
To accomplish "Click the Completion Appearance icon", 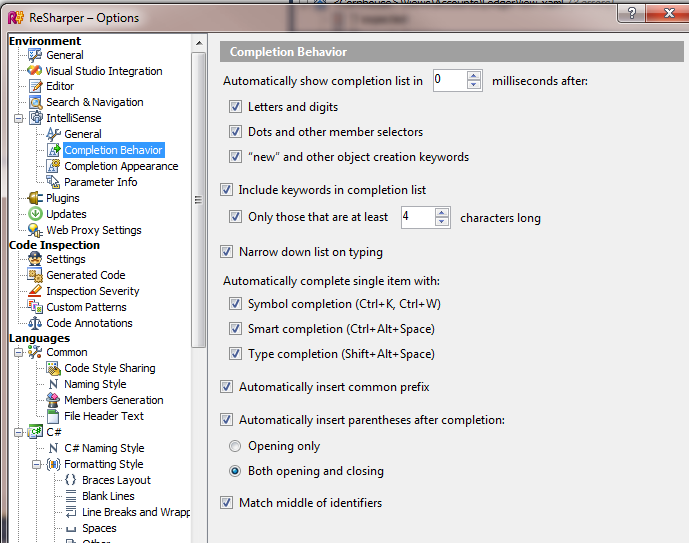I will pos(53,166).
